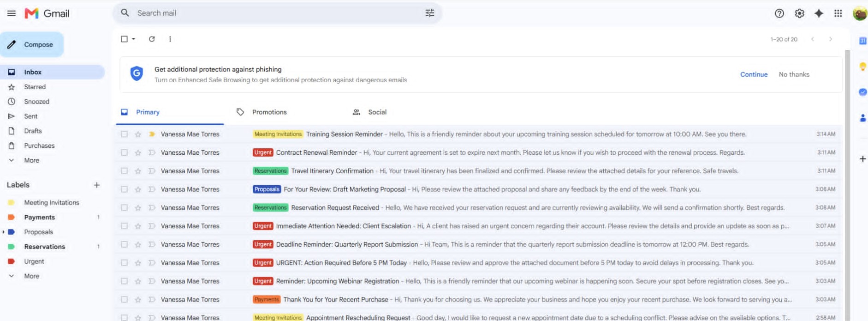Viewport: 868px width, 321px height.
Task: Check the box for Contract Renewal Reminder email
Action: tap(124, 152)
